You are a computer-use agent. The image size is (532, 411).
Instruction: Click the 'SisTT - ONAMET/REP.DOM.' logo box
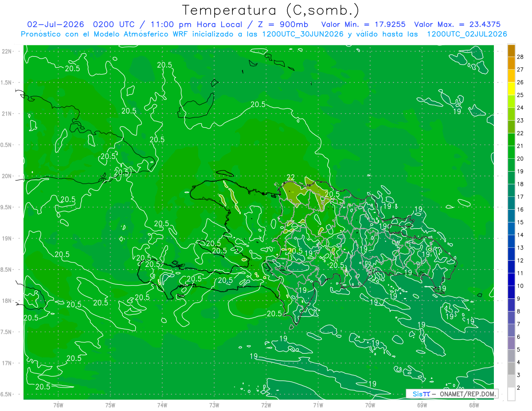pyautogui.click(x=452, y=394)
